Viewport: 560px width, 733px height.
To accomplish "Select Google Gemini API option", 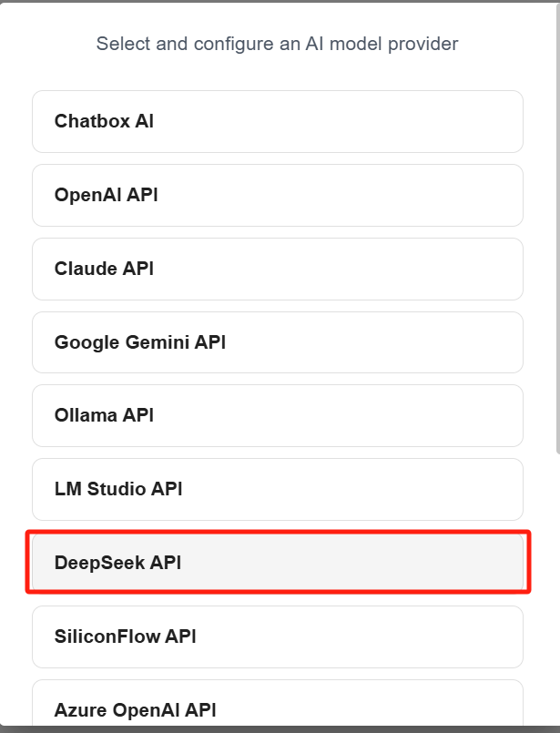I will coord(277,342).
